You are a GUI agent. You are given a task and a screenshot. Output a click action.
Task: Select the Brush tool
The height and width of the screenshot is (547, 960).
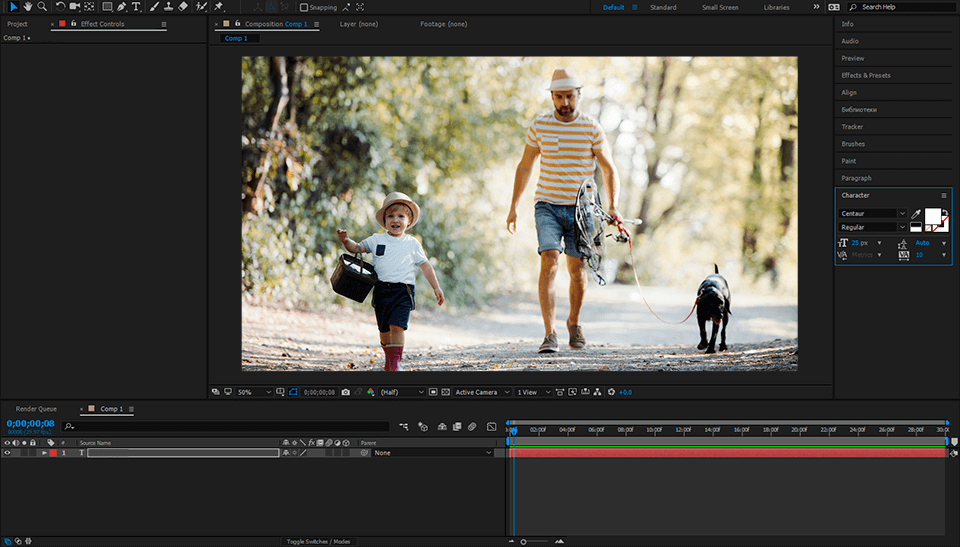(154, 7)
